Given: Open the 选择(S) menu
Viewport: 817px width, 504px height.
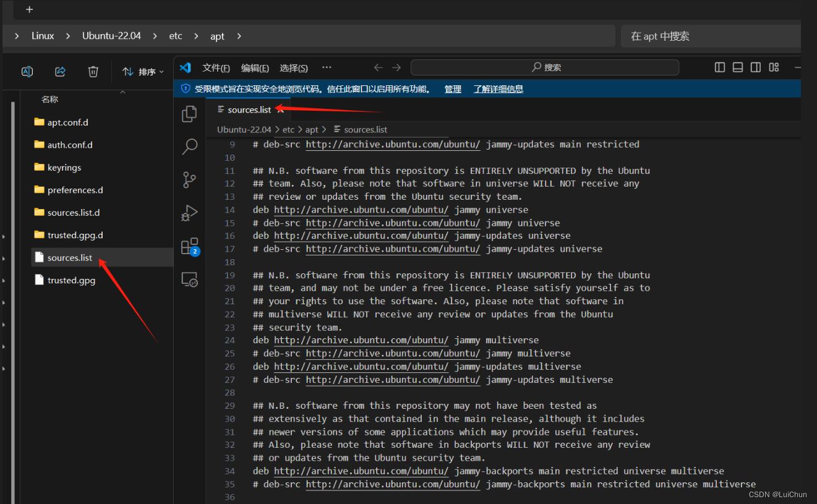Looking at the screenshot, I should click(294, 68).
